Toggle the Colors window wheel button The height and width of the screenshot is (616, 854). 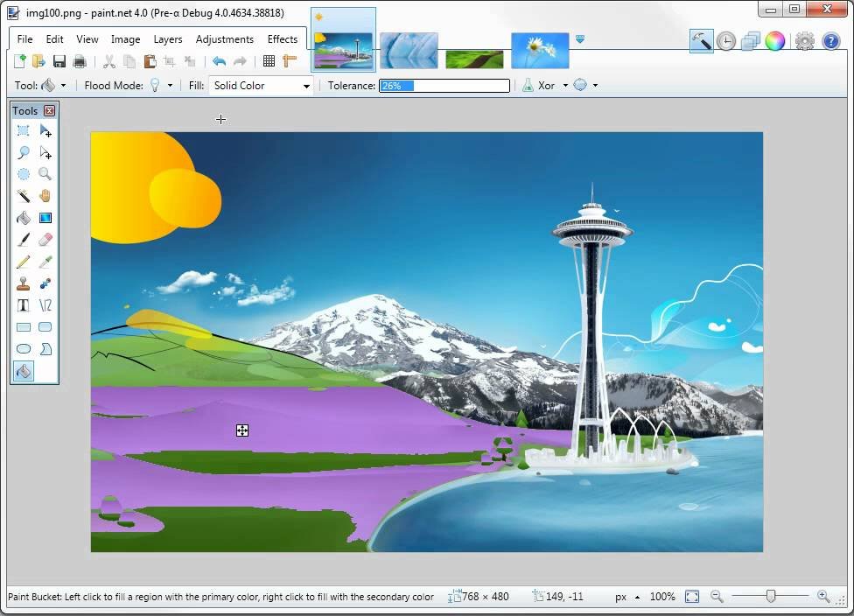coord(775,41)
